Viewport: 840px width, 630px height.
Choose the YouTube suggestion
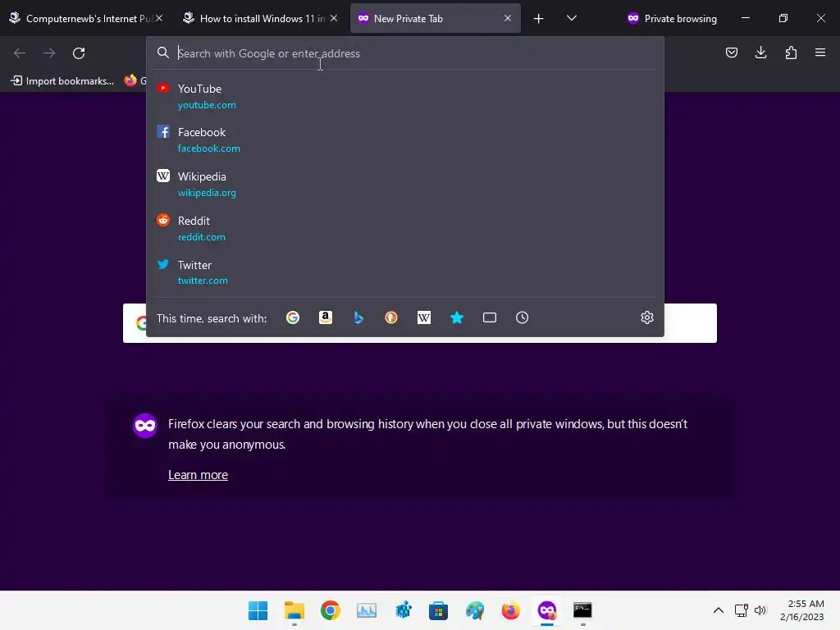(x=405, y=97)
